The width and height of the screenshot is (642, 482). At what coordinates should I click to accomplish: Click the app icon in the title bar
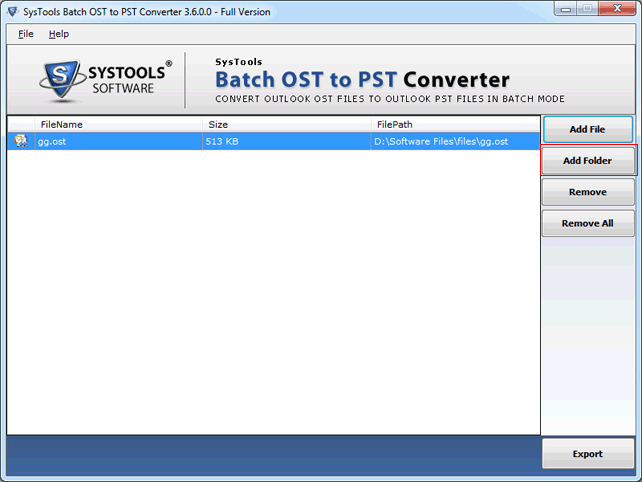tap(12, 11)
